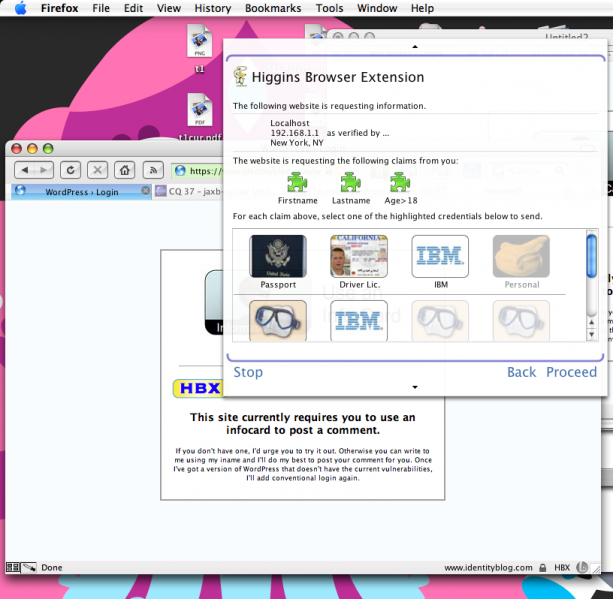Click the Firstname claim puzzle icon
Image resolution: width=613 pixels, height=599 pixels.
(298, 182)
